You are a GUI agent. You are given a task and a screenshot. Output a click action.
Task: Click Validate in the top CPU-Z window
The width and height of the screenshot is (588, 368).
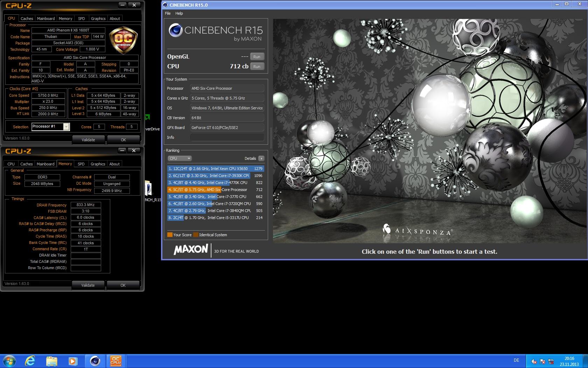coord(88,140)
